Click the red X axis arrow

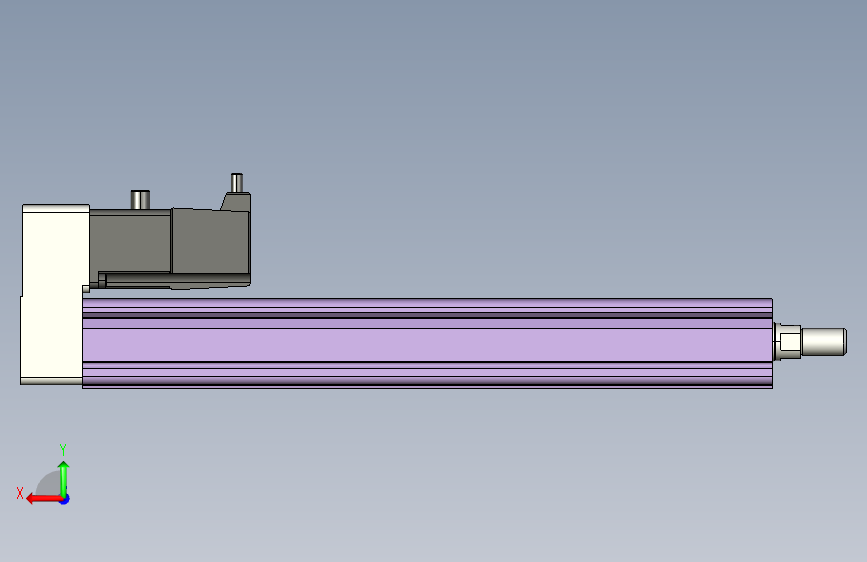point(44,499)
